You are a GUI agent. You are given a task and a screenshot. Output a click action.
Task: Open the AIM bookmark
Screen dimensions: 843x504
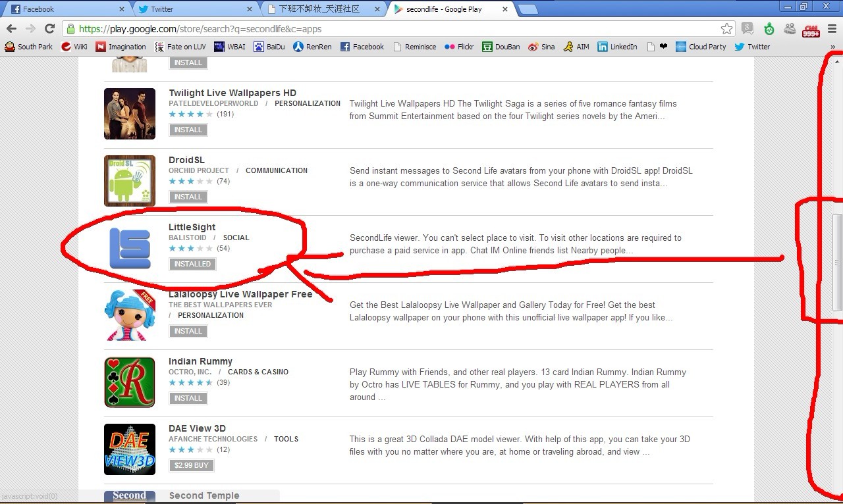[x=576, y=47]
